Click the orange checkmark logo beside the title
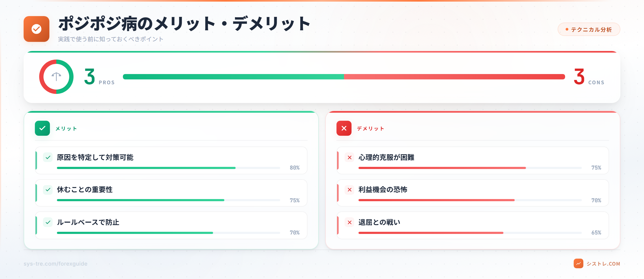 (36, 29)
